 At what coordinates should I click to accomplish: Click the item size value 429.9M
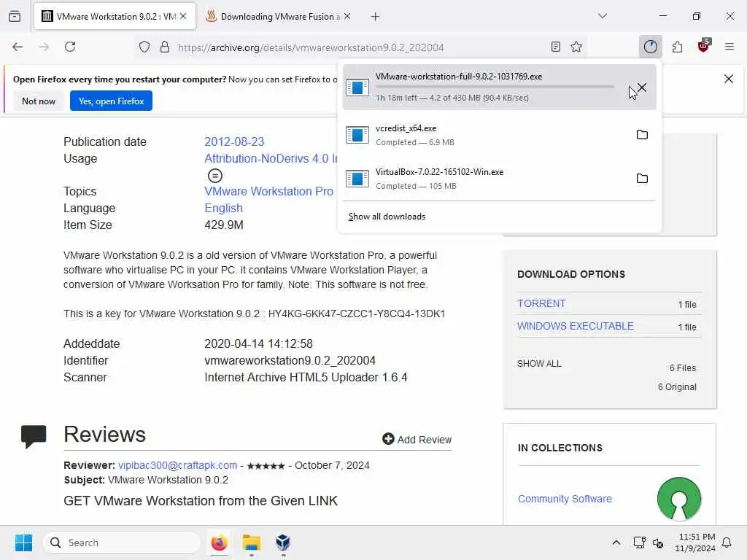pyautogui.click(x=223, y=225)
